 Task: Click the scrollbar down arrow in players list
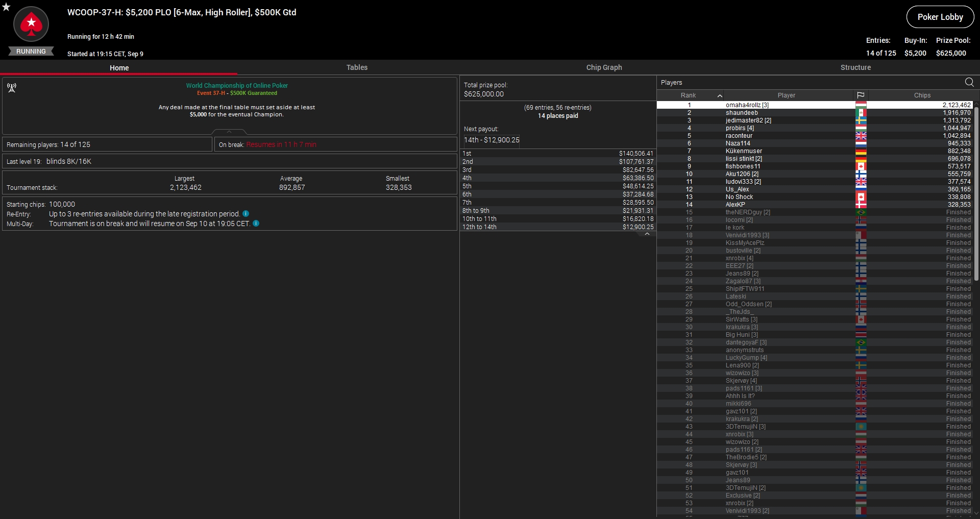[x=976, y=513]
